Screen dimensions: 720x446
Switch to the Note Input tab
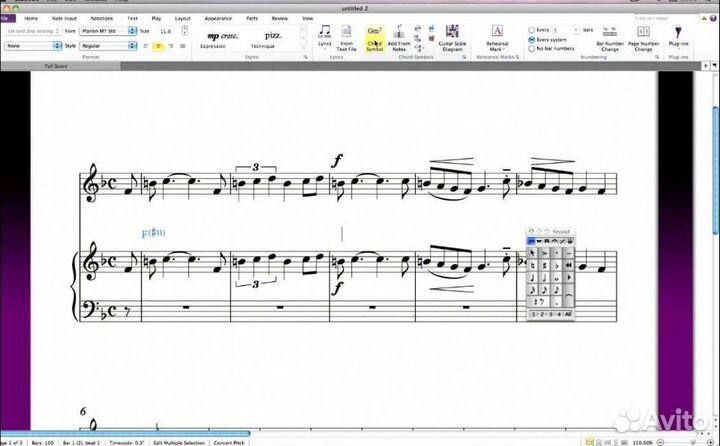point(65,18)
